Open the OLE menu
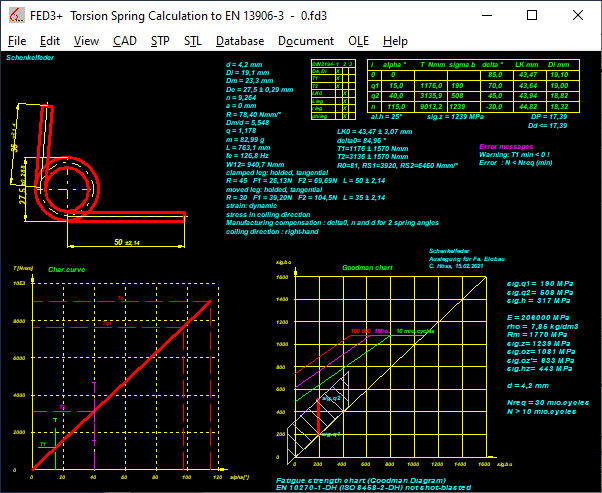Image resolution: width=602 pixels, height=493 pixels. 358,41
